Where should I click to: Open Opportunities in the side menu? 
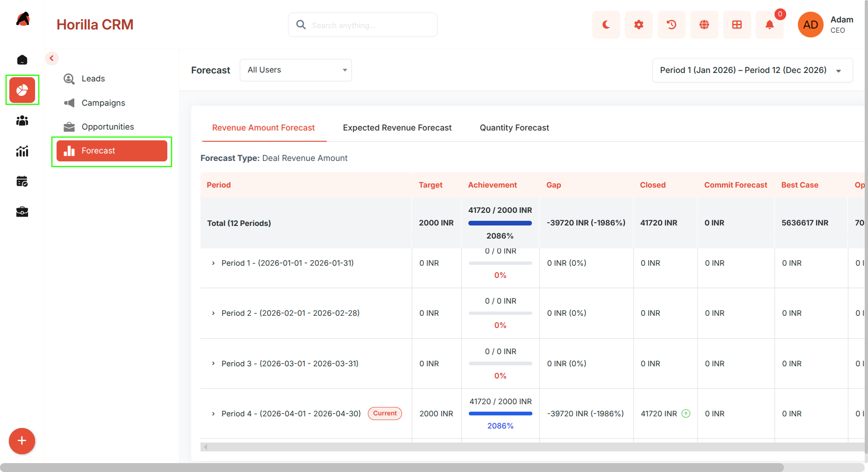pyautogui.click(x=112, y=127)
